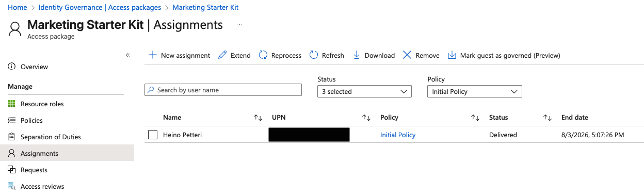The image size is (644, 195).
Task: Click the New assignment plus icon
Action: coord(153,55)
